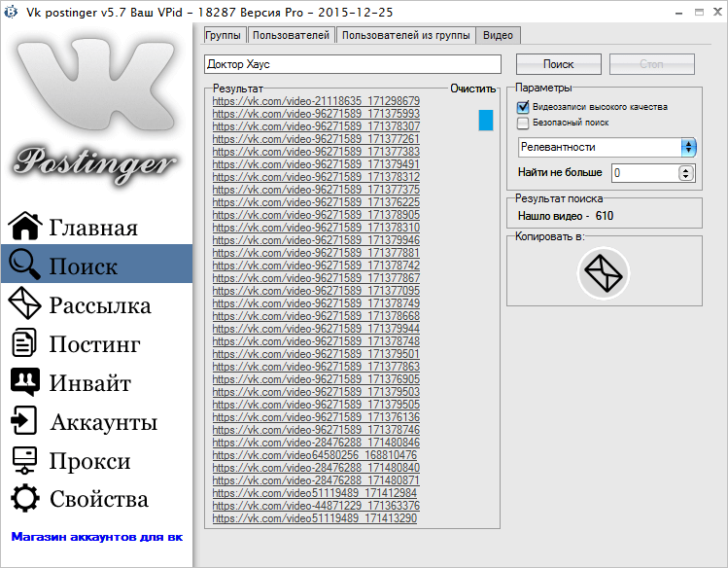Click the login arrow icon next to Аккаунты
The height and width of the screenshot is (568, 728).
23,420
